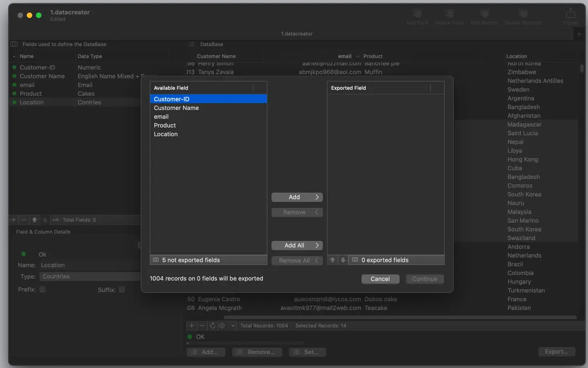Click the plus icon beside Total Fields
The height and width of the screenshot is (368, 588).
click(x=14, y=220)
